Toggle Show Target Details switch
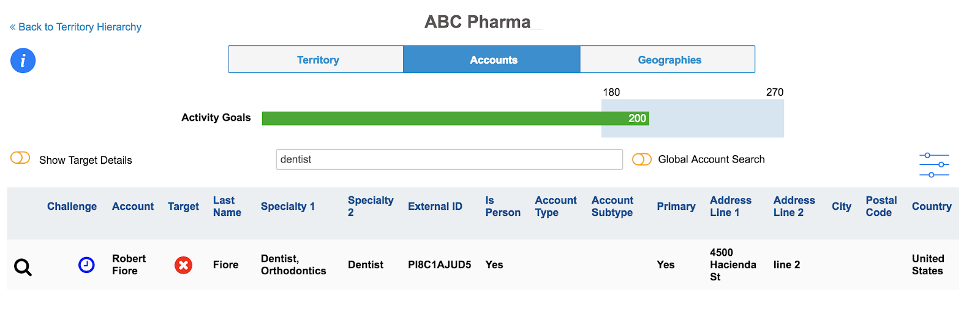The width and height of the screenshot is (980, 311). (20, 158)
